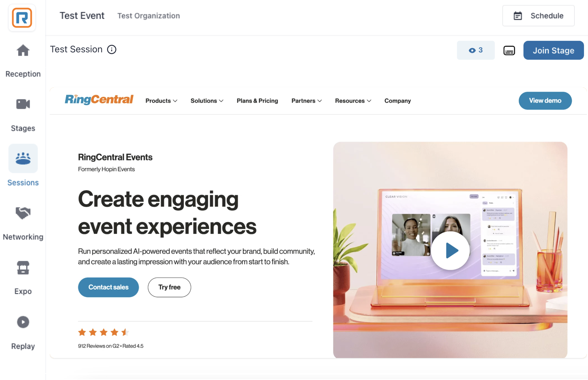Open the Partners menu
The image size is (588, 380).
(306, 101)
